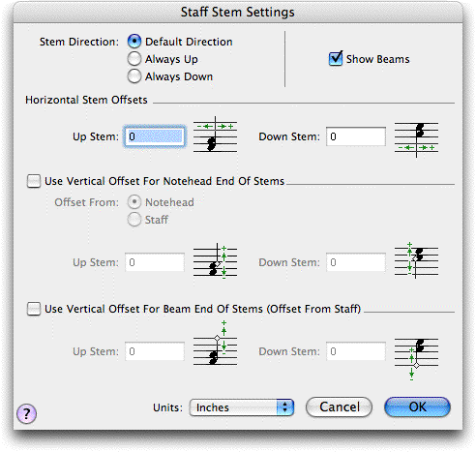
Task: Click the horizontal down stem offset diagram
Action: coord(416,139)
